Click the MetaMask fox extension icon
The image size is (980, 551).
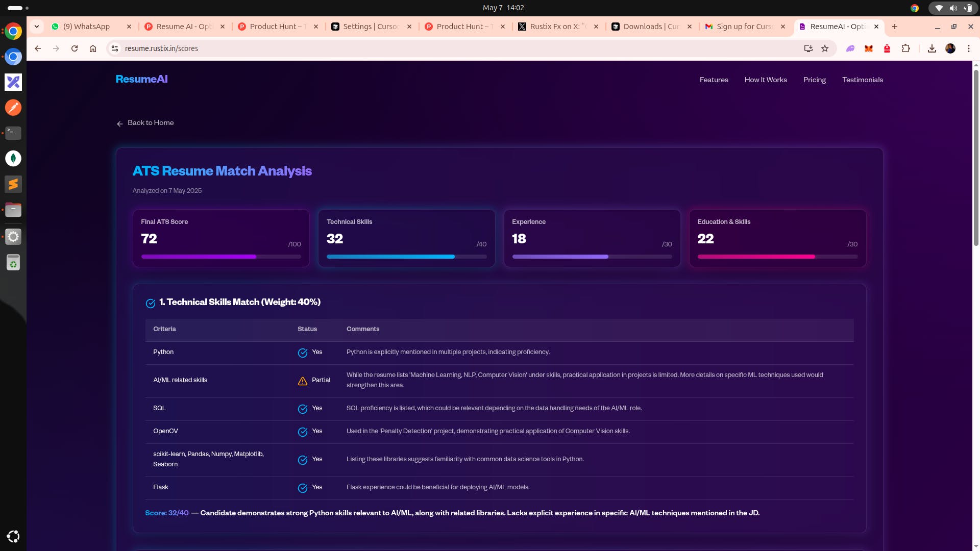[x=869, y=48]
